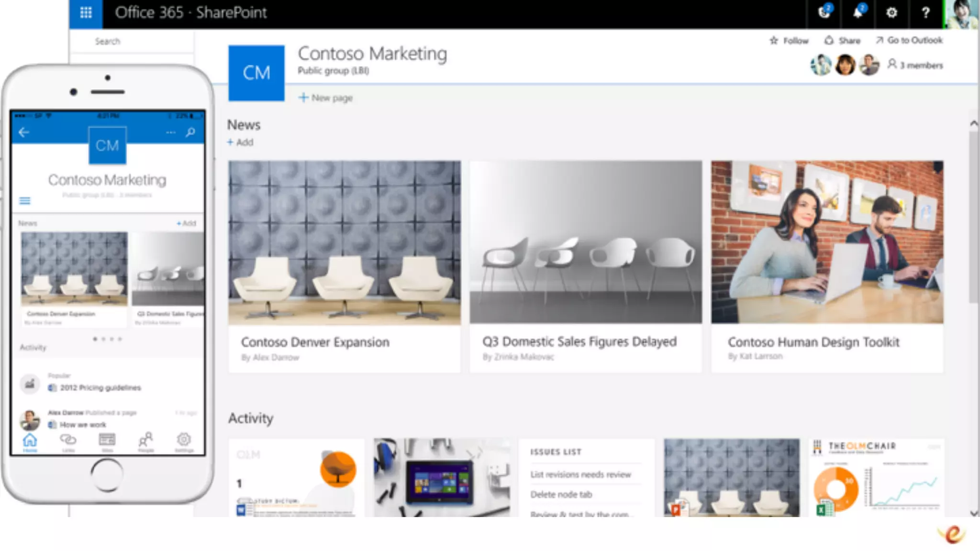The image size is (980, 551).
Task: Tap the phone's three-dot more menu
Action: tap(171, 132)
